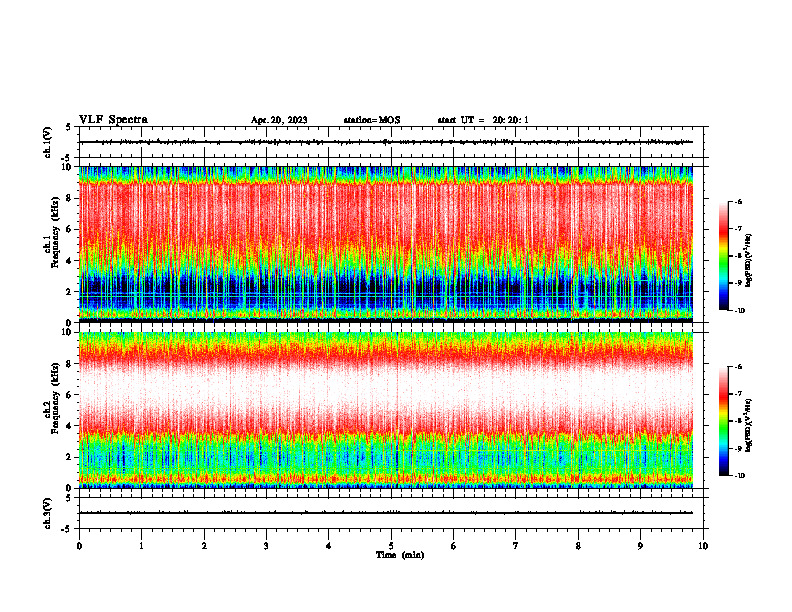The width and height of the screenshot is (792, 612).
Task: Click the "7" minute tick on time axis
Action: (x=516, y=546)
